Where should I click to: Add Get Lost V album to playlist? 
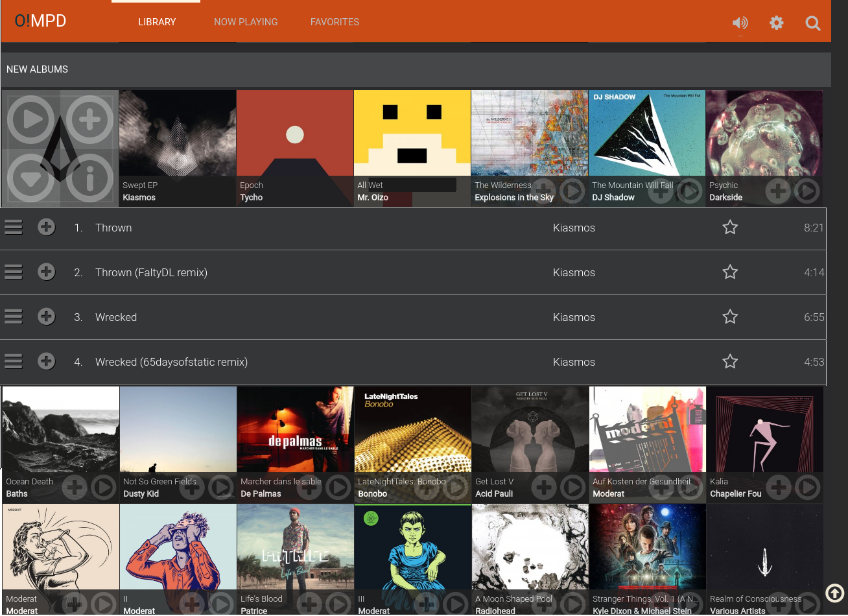click(x=545, y=487)
